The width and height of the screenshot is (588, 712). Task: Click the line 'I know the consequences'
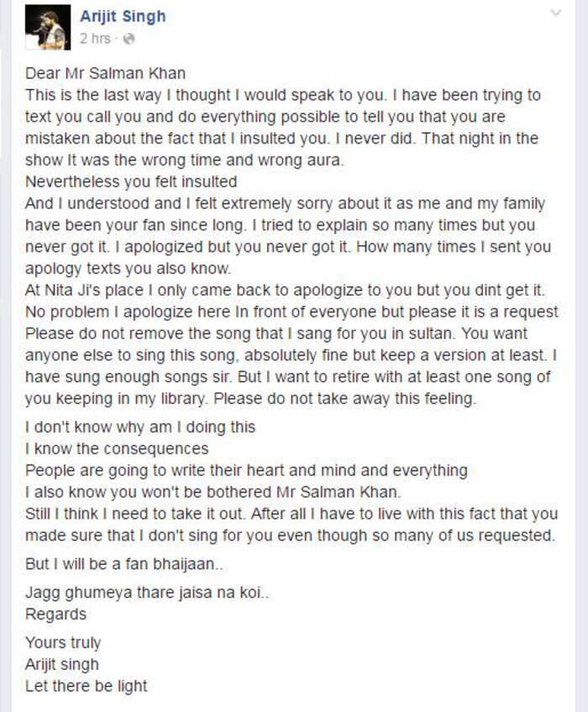(117, 448)
